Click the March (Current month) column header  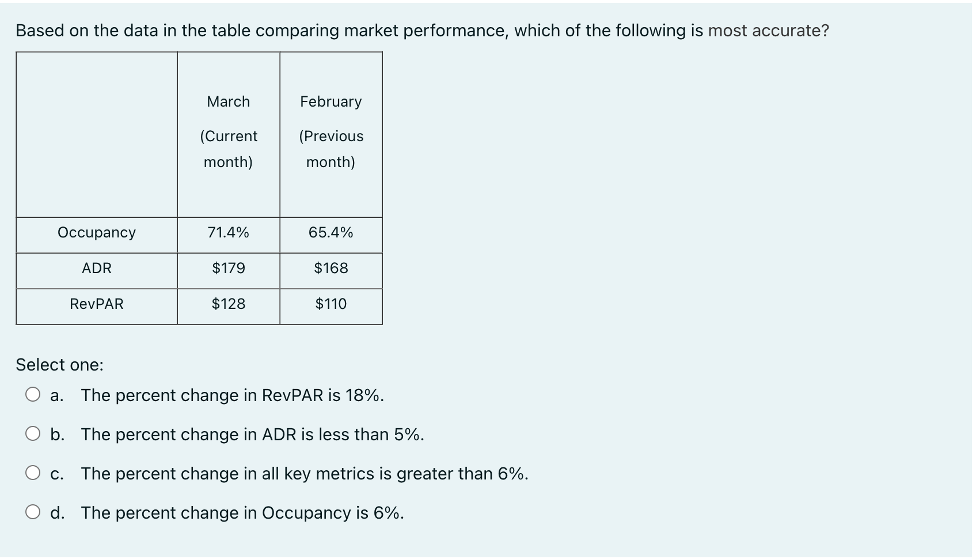229,131
